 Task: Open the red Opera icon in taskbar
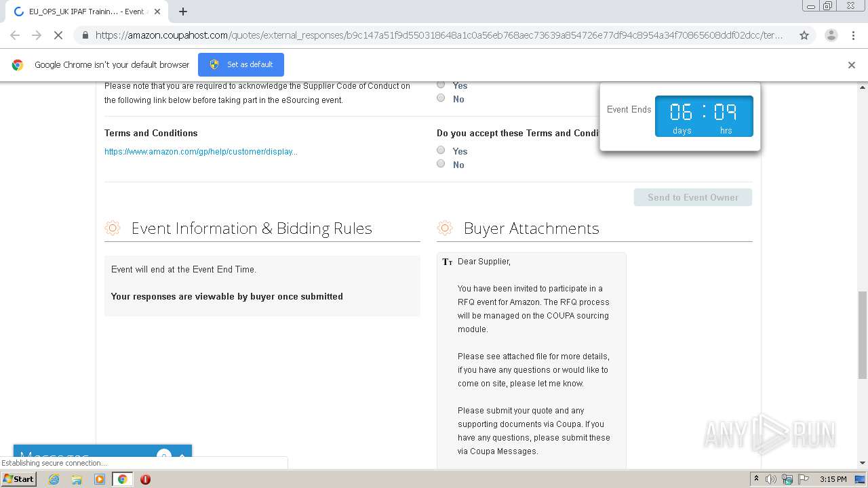click(x=145, y=479)
